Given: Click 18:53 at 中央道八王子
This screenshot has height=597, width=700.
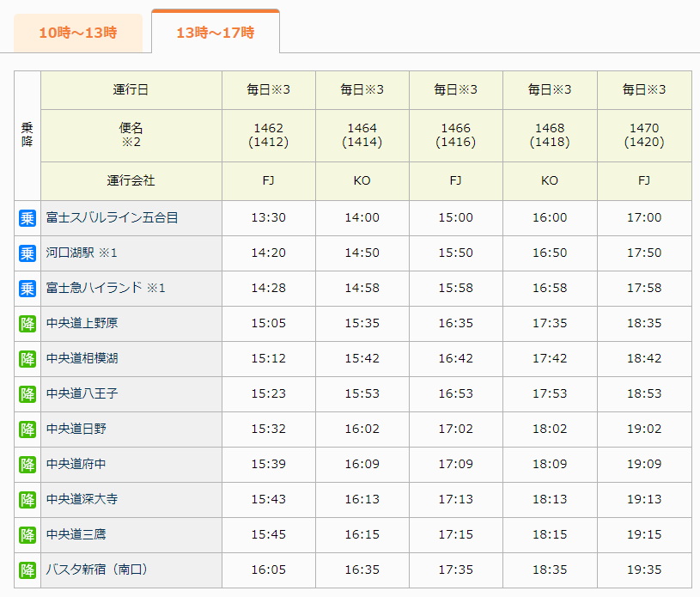Looking at the screenshot, I should (644, 394).
